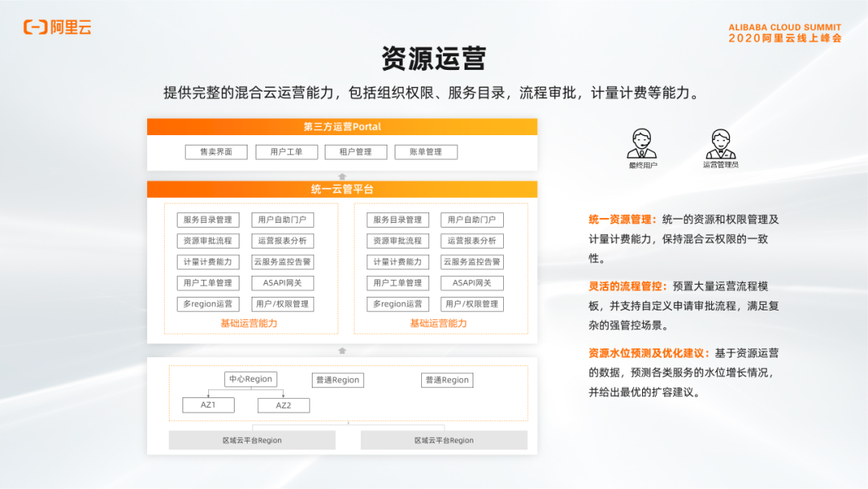Click the 统一云管平台 orange header
The height and width of the screenshot is (489, 868).
342,189
